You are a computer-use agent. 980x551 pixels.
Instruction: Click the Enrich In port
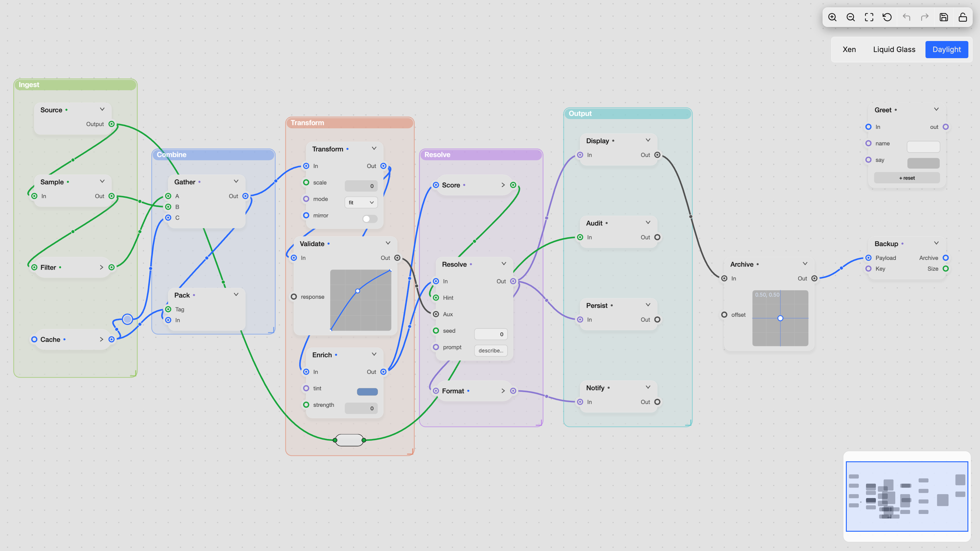(306, 372)
